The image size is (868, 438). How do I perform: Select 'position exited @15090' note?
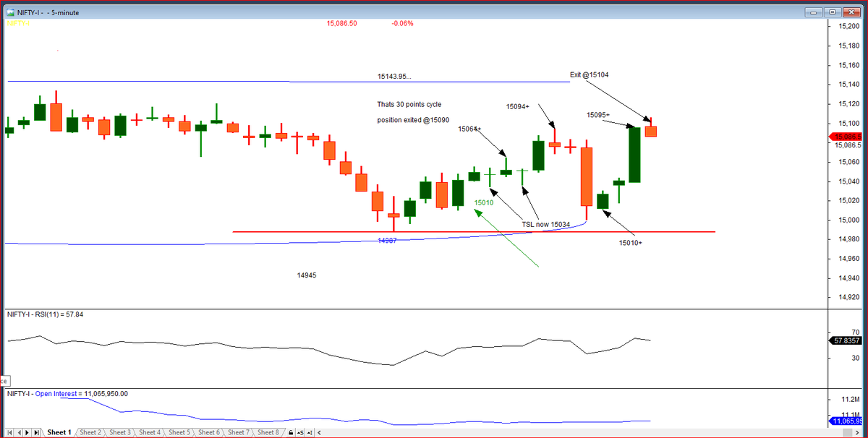tap(412, 119)
